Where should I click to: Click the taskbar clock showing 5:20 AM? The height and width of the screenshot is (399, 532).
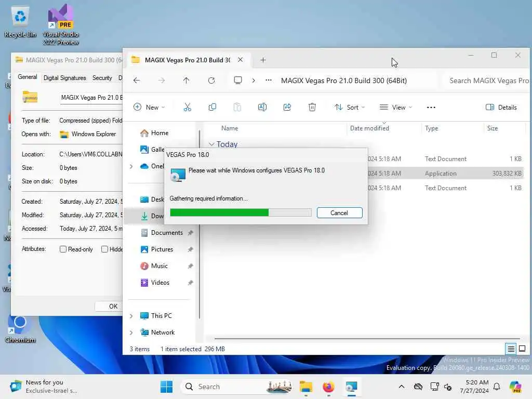474,387
